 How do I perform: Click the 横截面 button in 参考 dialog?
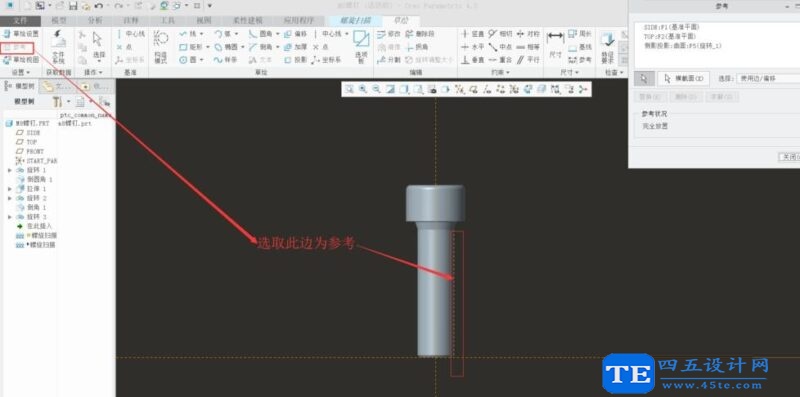tap(684, 79)
